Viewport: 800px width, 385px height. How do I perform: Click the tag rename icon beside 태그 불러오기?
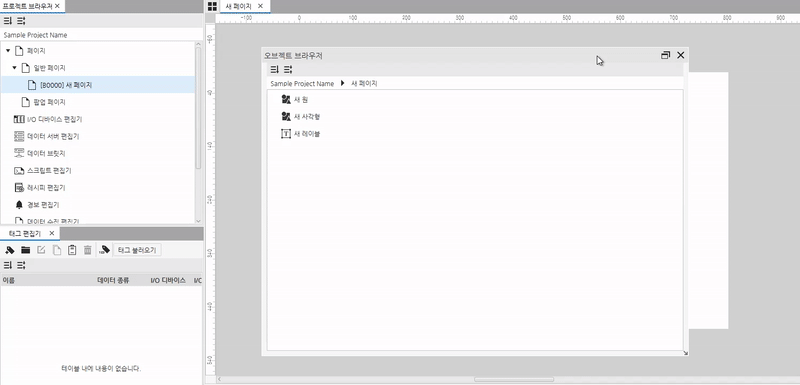coord(105,250)
